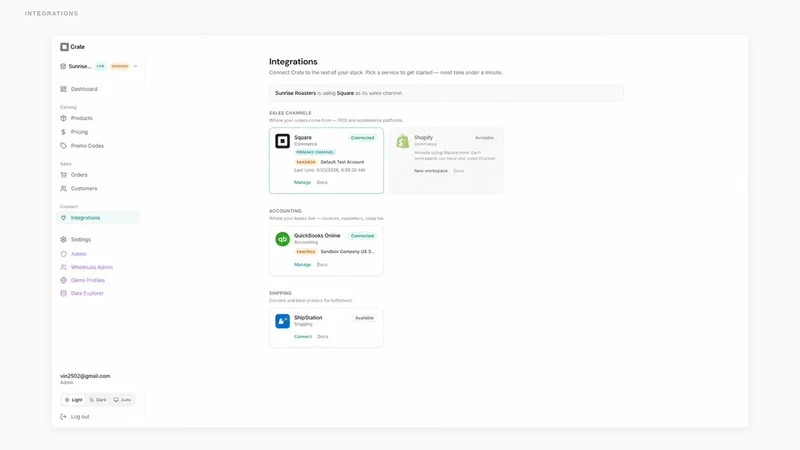This screenshot has width=800, height=450.
Task: Click the ShipStation Available badge
Action: click(x=364, y=318)
